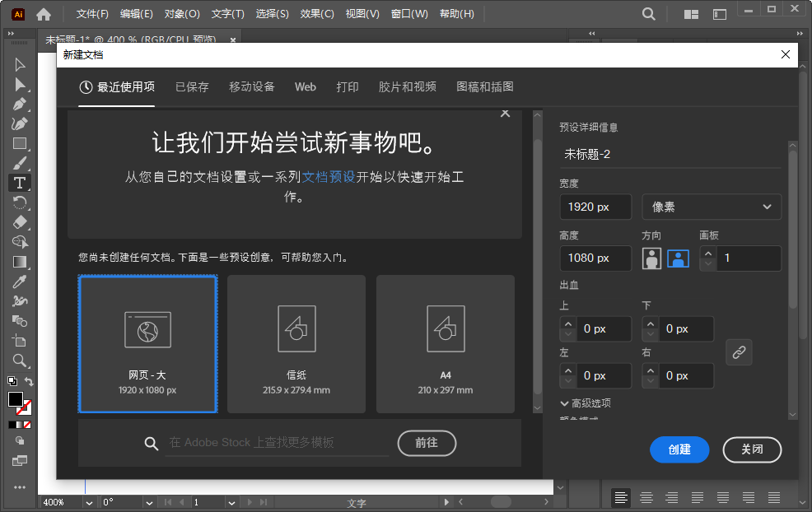
Task: Click the 前往 button for Adobe Stock
Action: pyautogui.click(x=427, y=443)
